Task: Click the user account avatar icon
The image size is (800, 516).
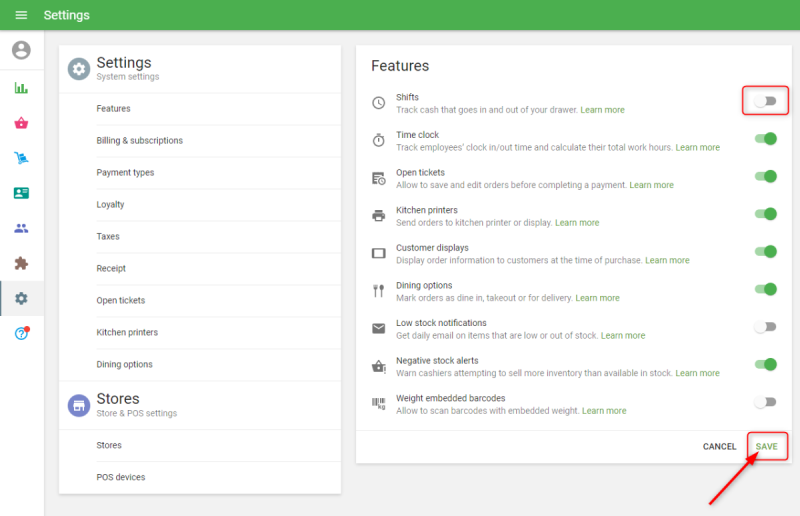Action: coord(21,50)
